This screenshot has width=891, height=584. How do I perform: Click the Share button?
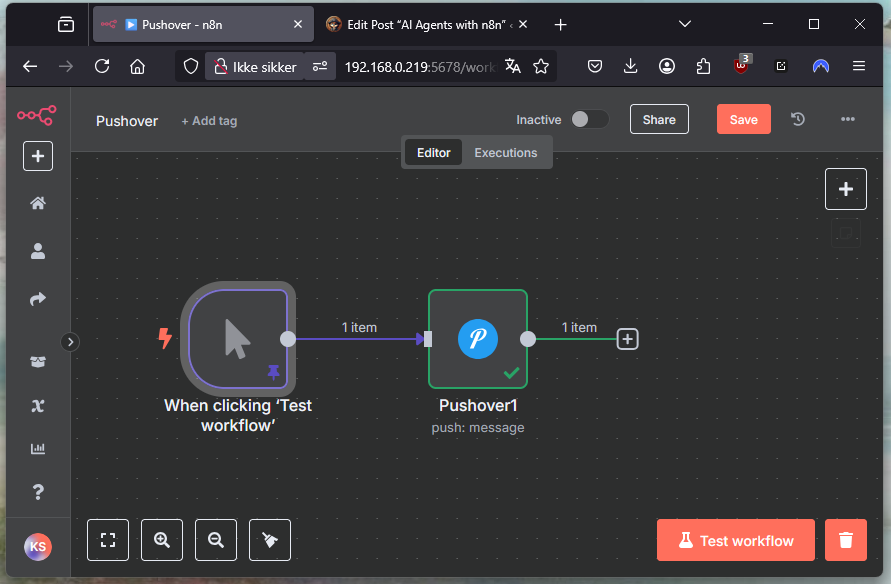tap(659, 119)
